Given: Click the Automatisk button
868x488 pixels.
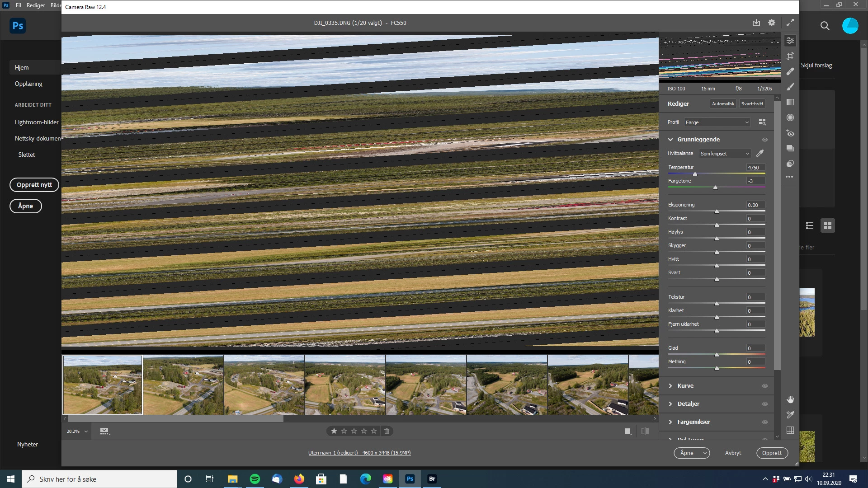Looking at the screenshot, I should click(x=723, y=103).
